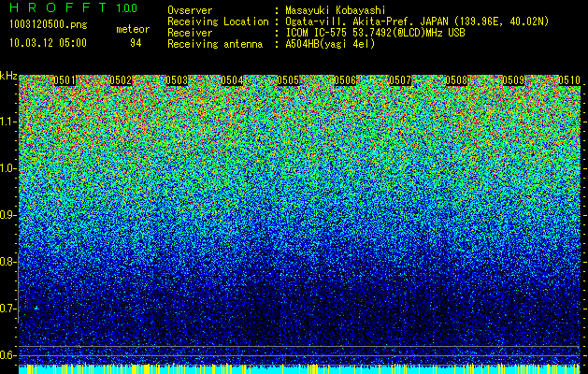Click the 0502 time marker
This screenshot has height=374, width=588.
coord(121,80)
